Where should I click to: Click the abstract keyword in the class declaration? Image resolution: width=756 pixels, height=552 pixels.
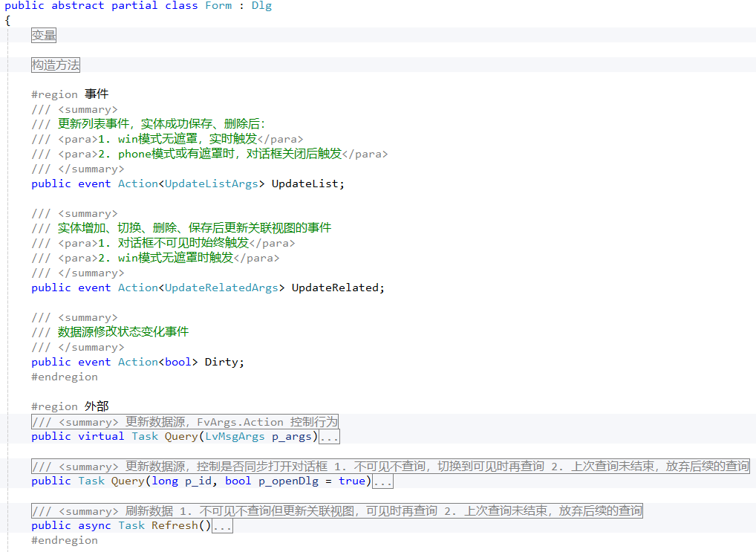[x=77, y=6]
